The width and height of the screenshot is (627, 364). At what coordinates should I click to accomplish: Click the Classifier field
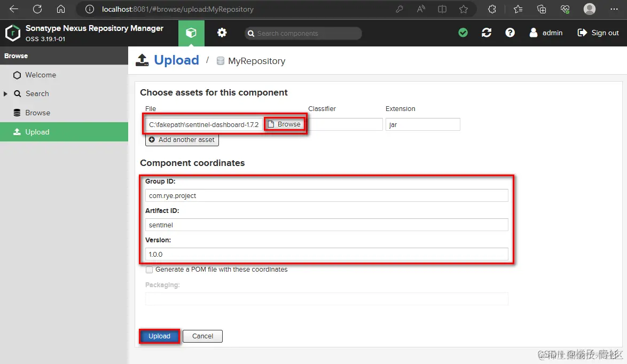click(x=345, y=124)
